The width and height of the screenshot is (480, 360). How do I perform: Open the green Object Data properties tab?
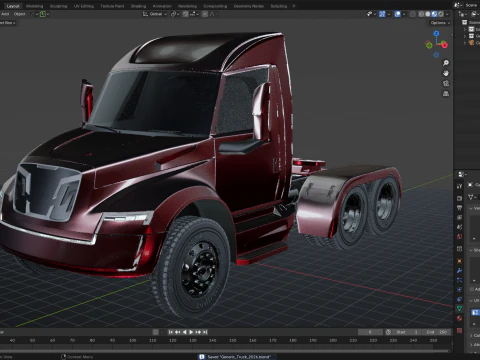tap(459, 309)
